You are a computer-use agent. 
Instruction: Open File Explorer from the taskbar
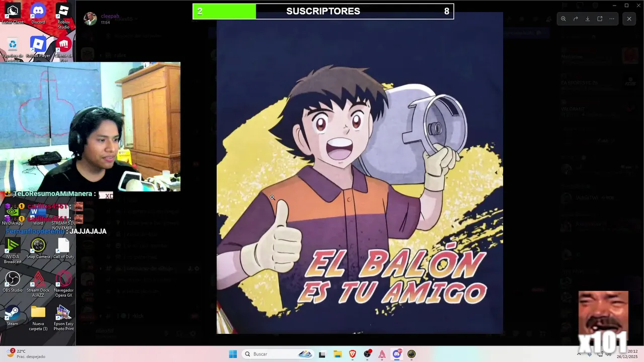pyautogui.click(x=338, y=354)
